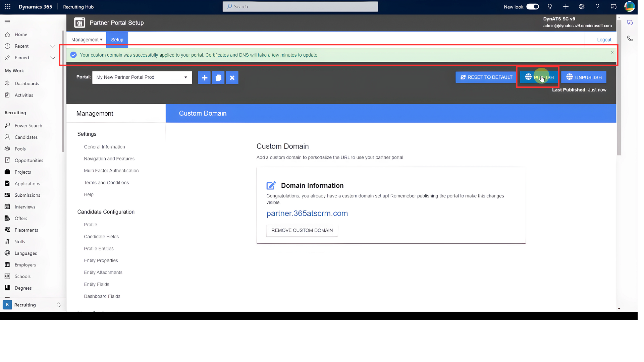Open the Recruiting area switcher
644x362 pixels.
coord(32,305)
